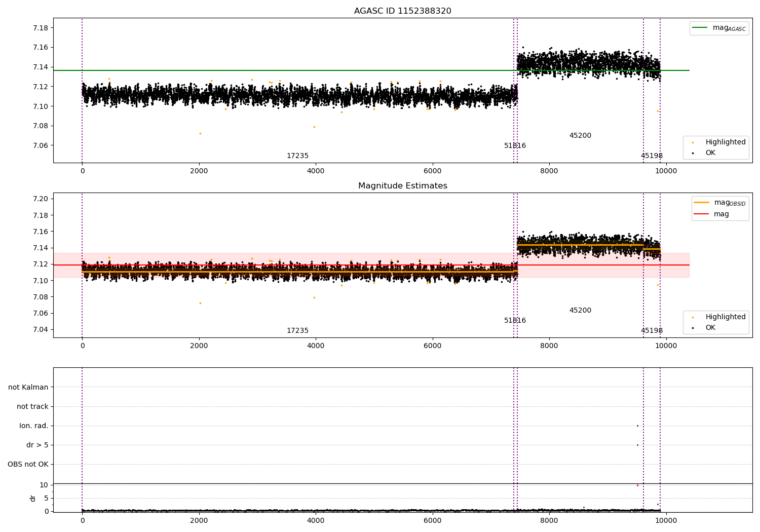Screen dimensions: 760x532
Task: Click the orange mag OBSID legend line sample
Action: click(x=701, y=203)
